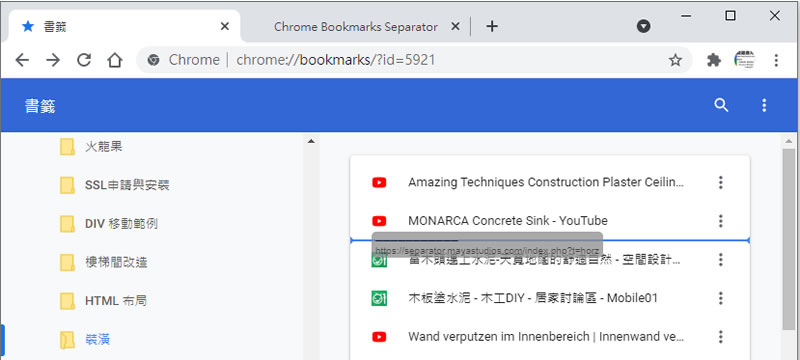Bookmark this page with the star icon
Viewport: 800px width, 360px height.
click(x=675, y=60)
